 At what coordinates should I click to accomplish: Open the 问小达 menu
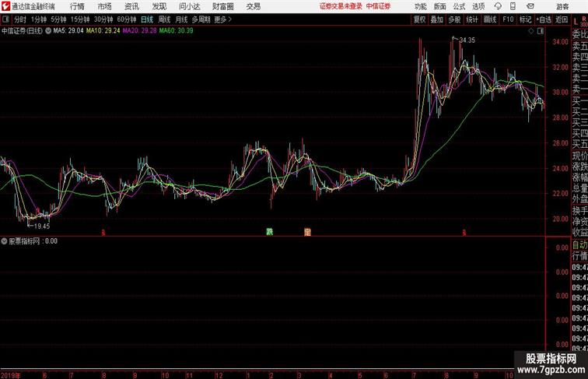point(189,6)
